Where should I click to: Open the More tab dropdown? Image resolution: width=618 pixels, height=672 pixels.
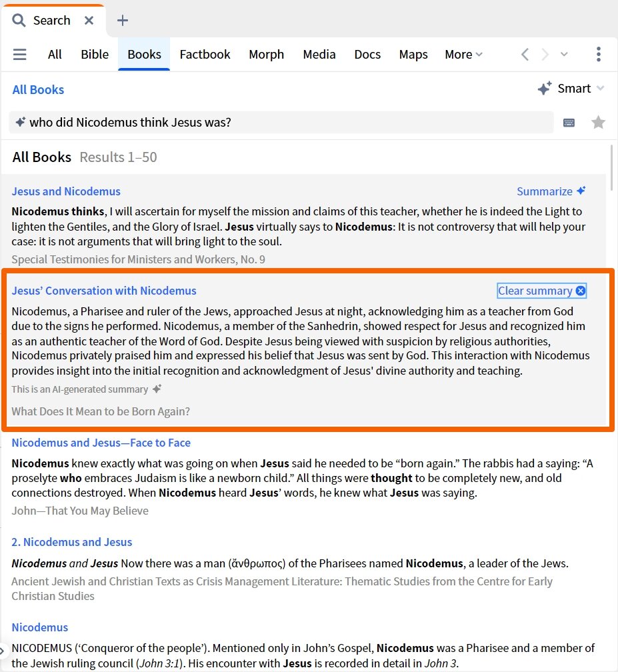[x=463, y=55]
